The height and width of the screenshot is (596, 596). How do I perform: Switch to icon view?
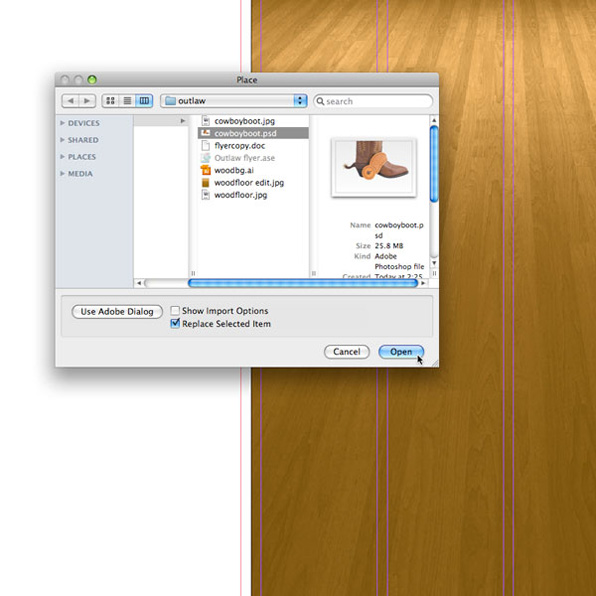(110, 101)
